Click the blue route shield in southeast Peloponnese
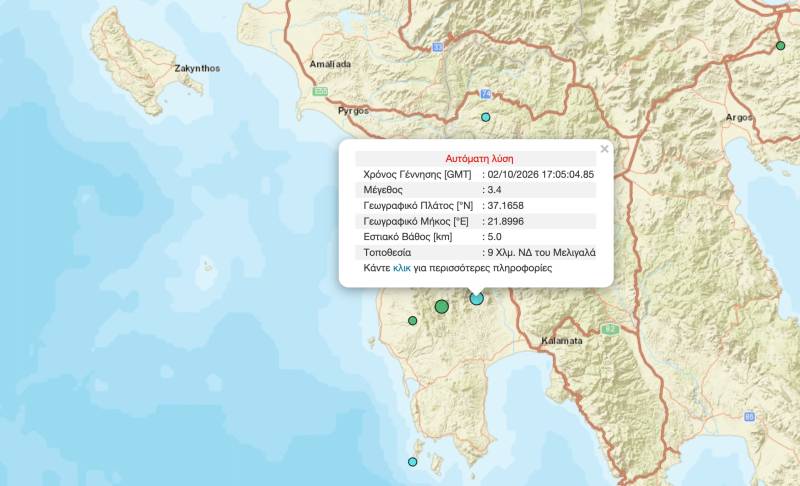Viewport: 800px width, 486px height. click(x=749, y=417)
